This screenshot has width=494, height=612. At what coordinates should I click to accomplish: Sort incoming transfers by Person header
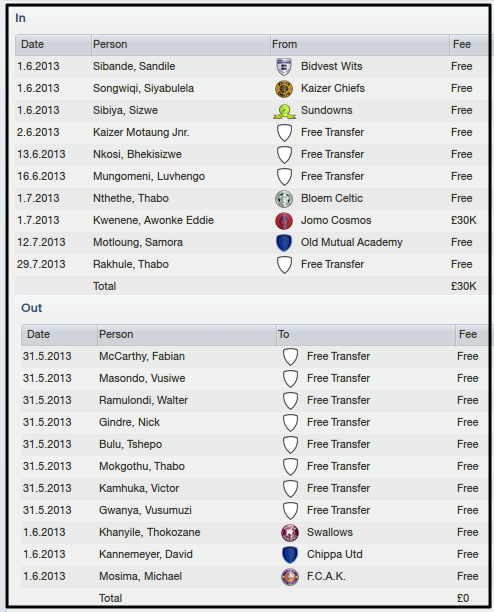coord(181,44)
